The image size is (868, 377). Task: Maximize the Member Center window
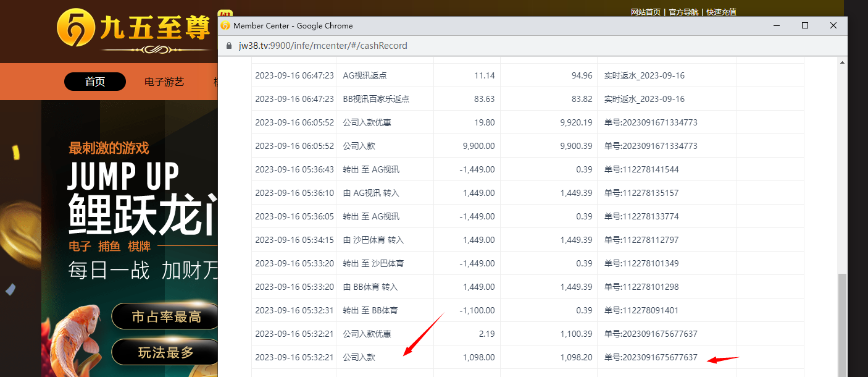pos(805,25)
